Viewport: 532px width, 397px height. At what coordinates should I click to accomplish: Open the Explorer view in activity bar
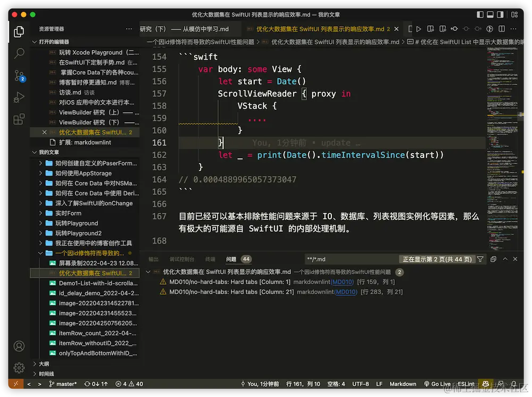point(19,32)
